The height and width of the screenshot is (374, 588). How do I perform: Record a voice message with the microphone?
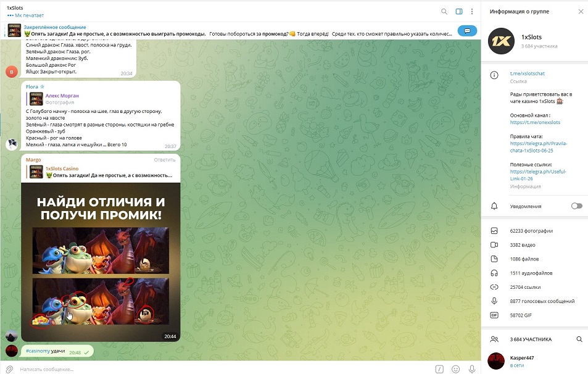tap(472, 369)
